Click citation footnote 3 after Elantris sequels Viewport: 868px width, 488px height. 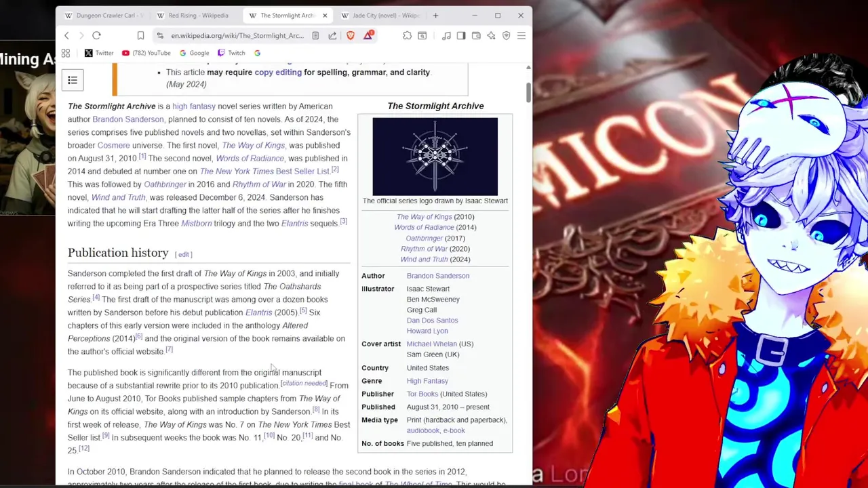pyautogui.click(x=344, y=222)
